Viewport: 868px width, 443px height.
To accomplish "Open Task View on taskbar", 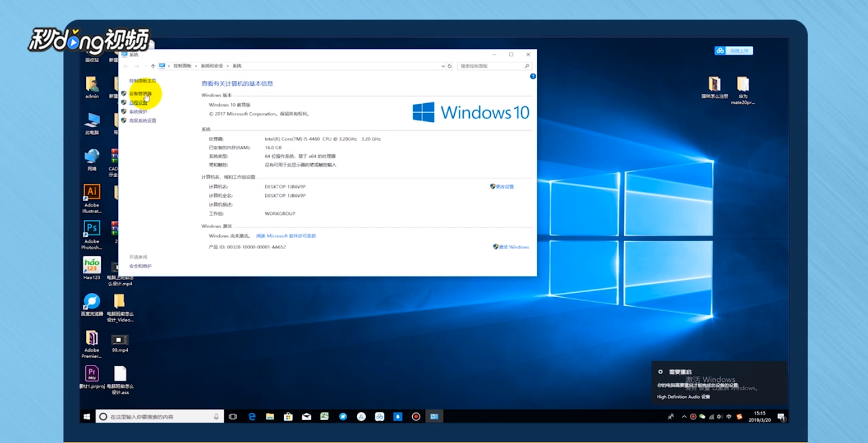I will [x=233, y=416].
